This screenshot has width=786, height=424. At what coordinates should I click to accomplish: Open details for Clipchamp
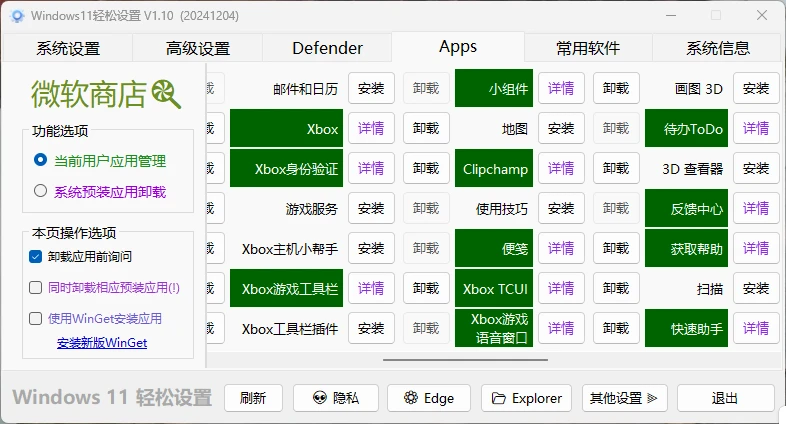click(x=561, y=168)
